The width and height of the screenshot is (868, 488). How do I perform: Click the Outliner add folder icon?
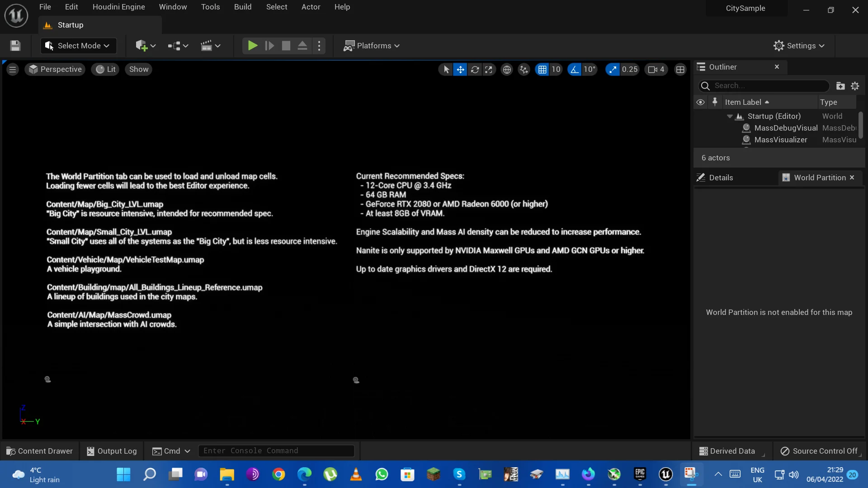840,86
